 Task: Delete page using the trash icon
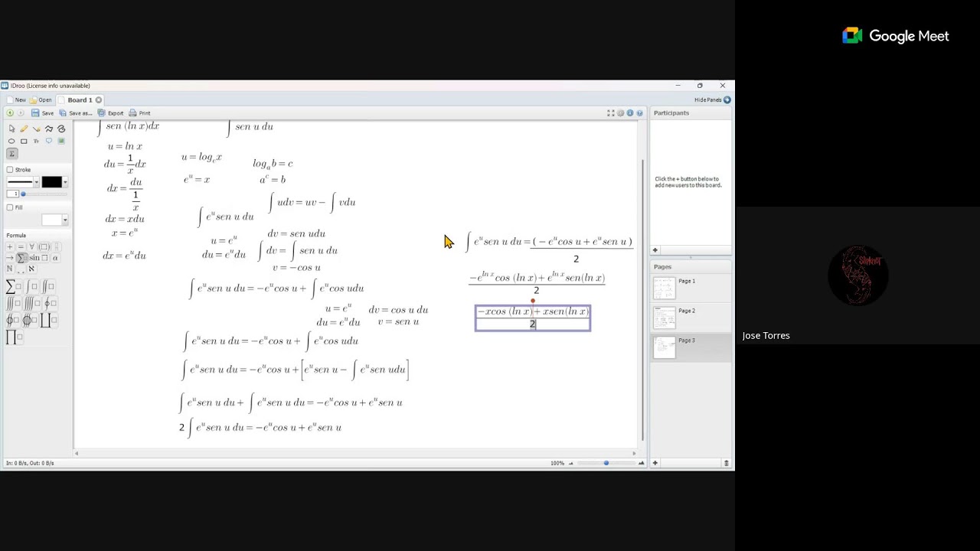click(727, 463)
